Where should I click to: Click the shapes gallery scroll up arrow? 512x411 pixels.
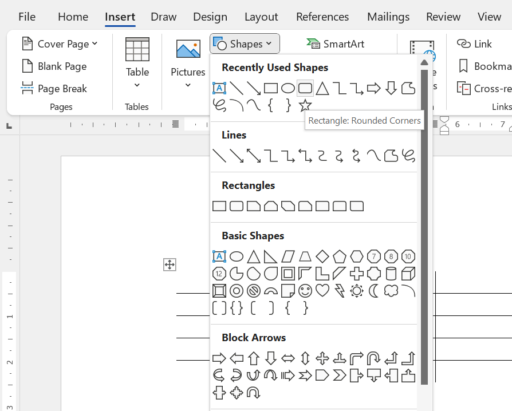tap(424, 62)
